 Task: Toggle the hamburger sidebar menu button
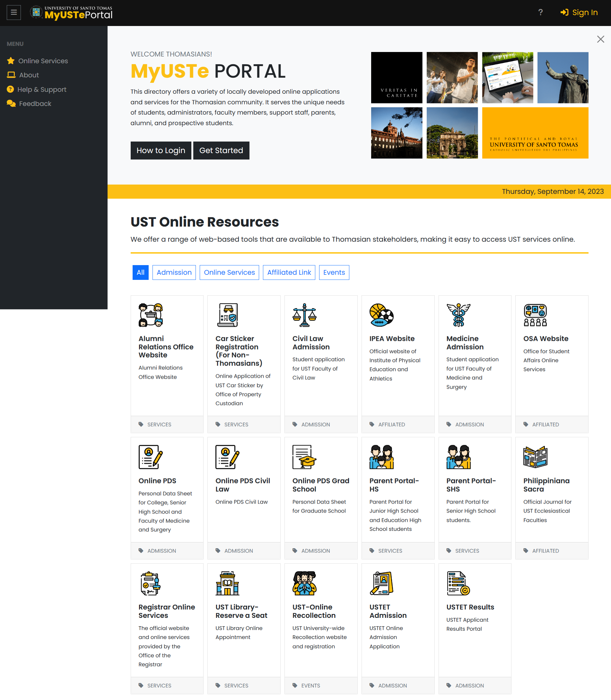[13, 12]
